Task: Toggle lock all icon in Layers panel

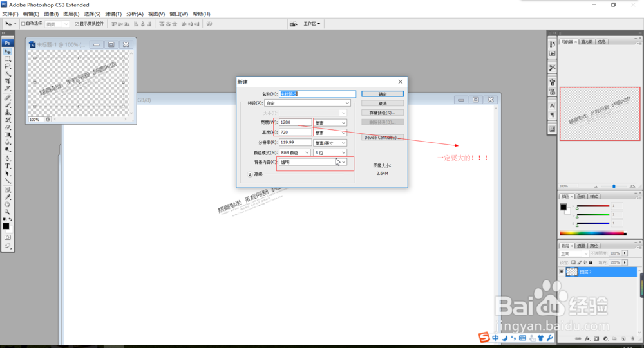Action: tap(591, 262)
